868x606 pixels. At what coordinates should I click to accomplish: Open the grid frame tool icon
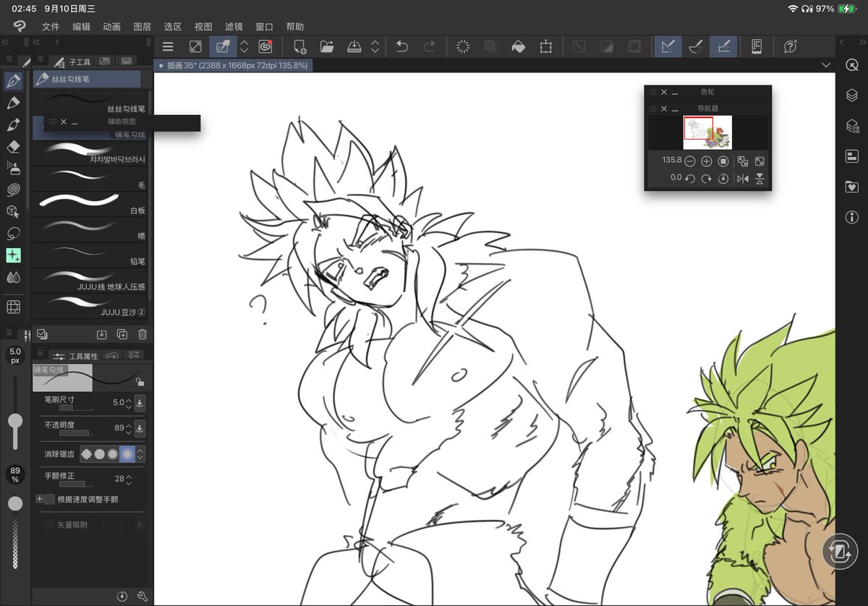pos(13,307)
